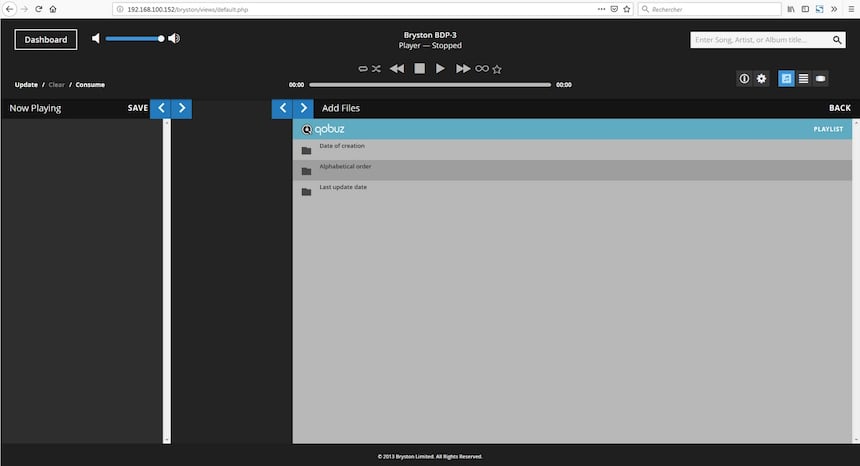The width and height of the screenshot is (860, 466).
Task: Click the star favorite icon
Action: tap(497, 69)
